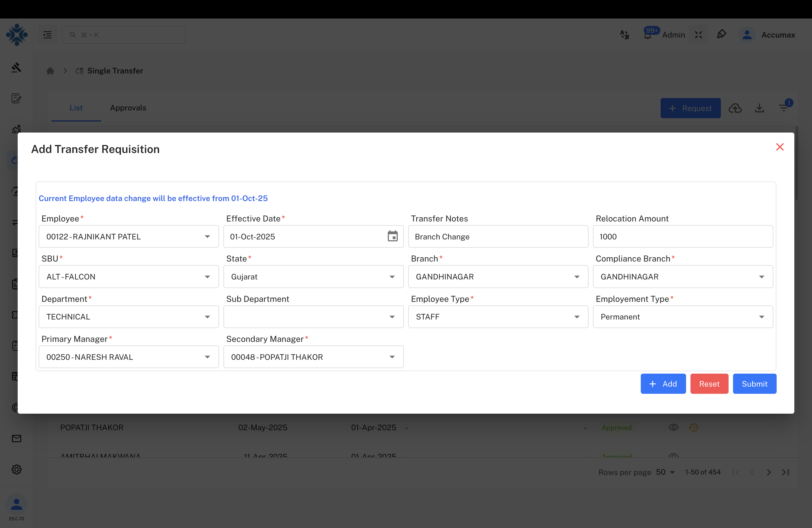Switch to the Approvals tab

click(128, 108)
